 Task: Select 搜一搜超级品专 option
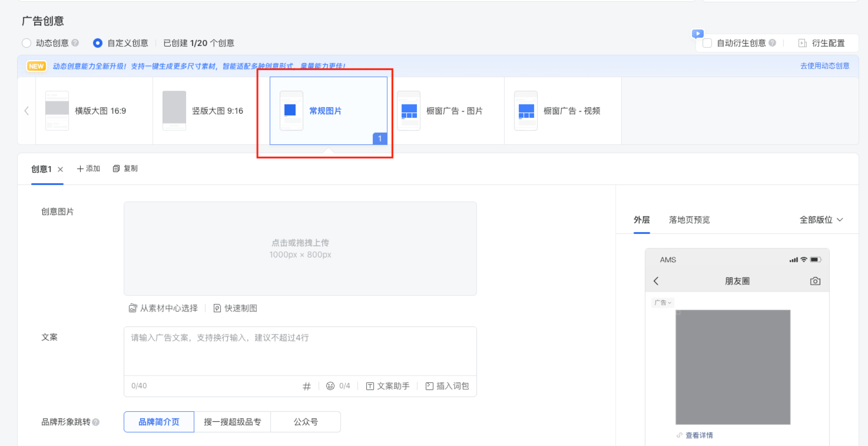click(x=232, y=422)
